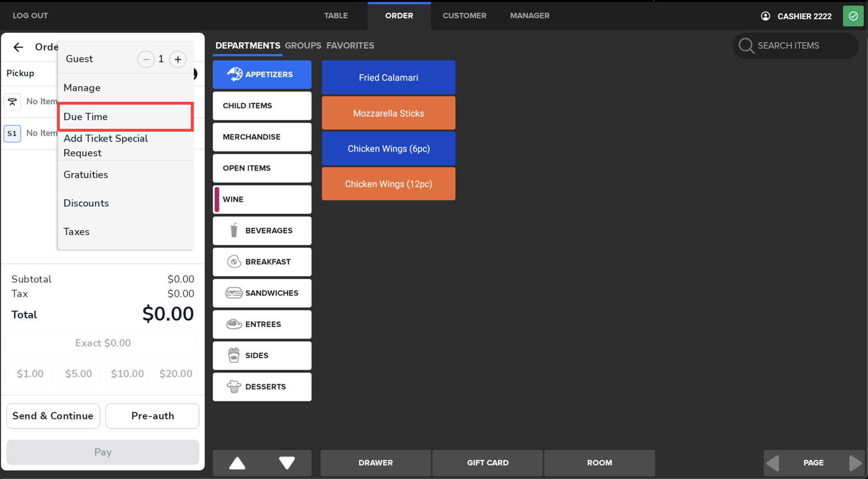
Task: Open Taxes from the order menu
Action: point(125,232)
